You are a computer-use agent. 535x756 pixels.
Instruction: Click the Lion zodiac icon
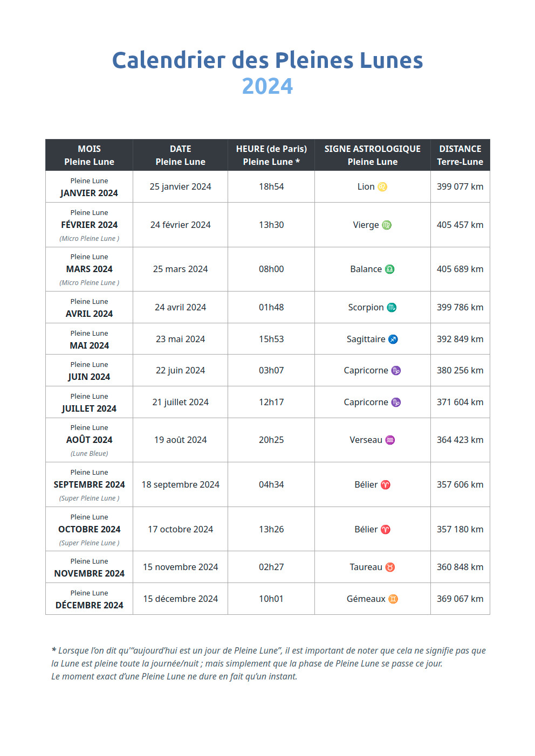382,187
